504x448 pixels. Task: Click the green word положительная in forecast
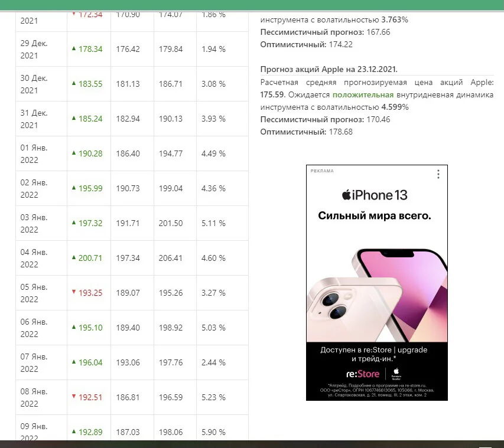363,95
